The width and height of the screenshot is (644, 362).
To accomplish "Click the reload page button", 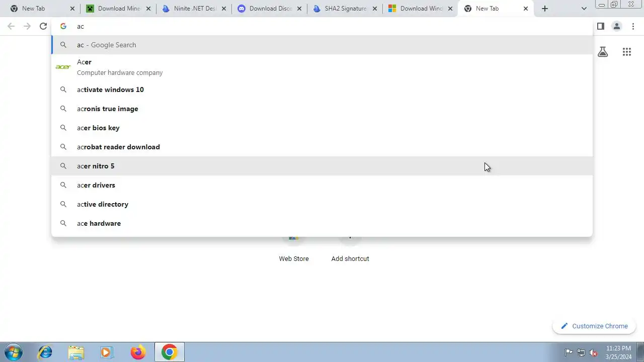I will pos(43,26).
